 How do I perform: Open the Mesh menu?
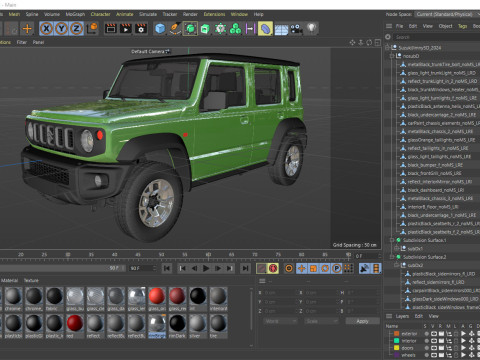coord(14,14)
